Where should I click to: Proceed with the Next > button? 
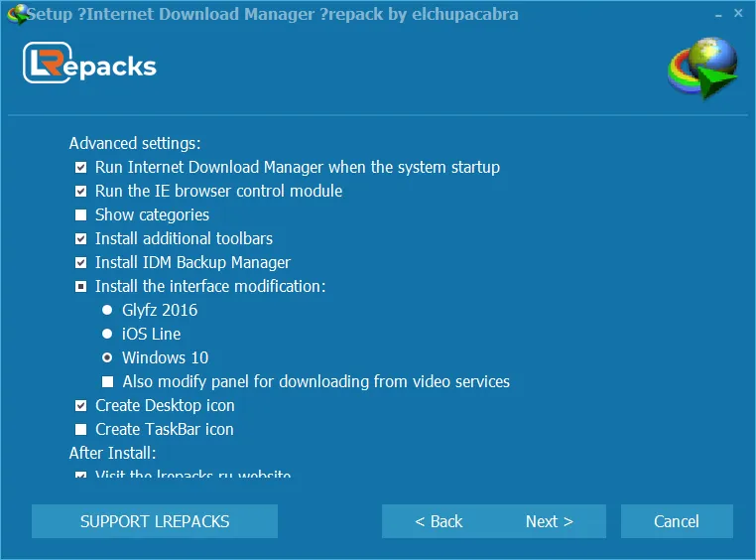550,521
